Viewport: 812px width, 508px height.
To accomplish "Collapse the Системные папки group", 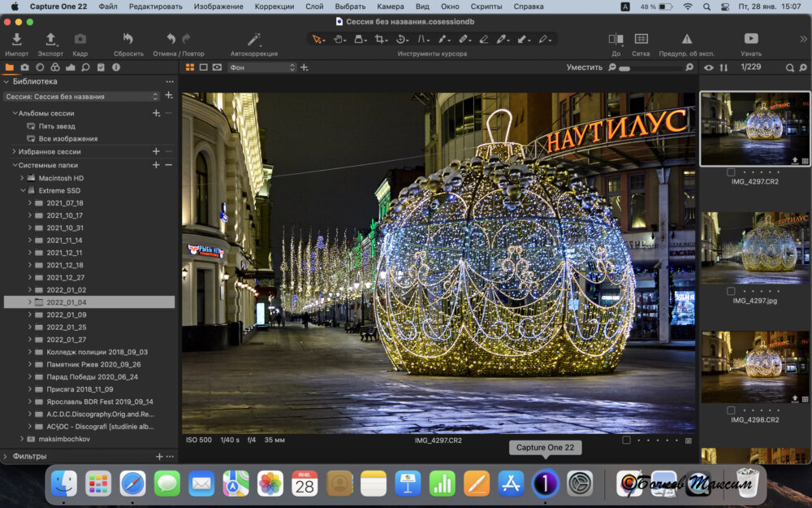I will 15,165.
